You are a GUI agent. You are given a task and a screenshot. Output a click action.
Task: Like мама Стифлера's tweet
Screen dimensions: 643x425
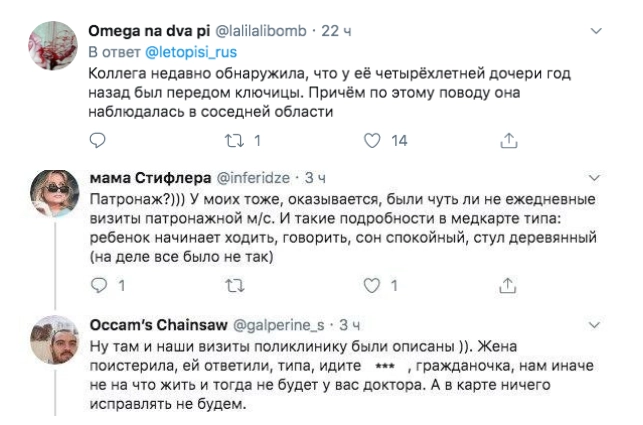(x=371, y=287)
